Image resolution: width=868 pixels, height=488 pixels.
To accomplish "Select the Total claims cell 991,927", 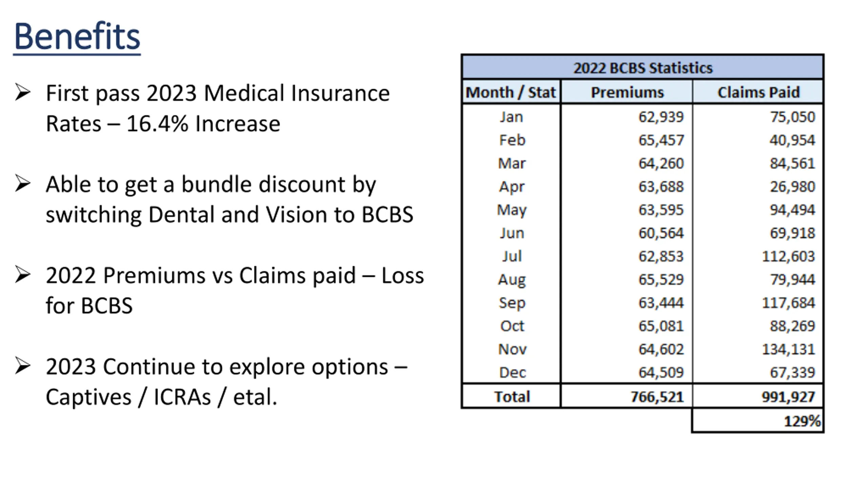I will pyautogui.click(x=788, y=396).
